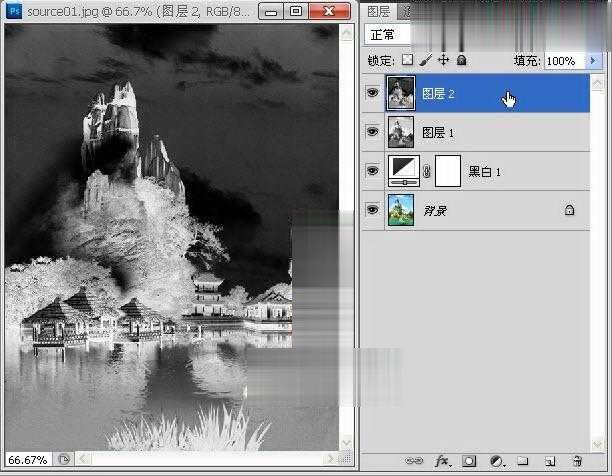
Task: Click the 填充 100% input field
Action: pyautogui.click(x=564, y=61)
